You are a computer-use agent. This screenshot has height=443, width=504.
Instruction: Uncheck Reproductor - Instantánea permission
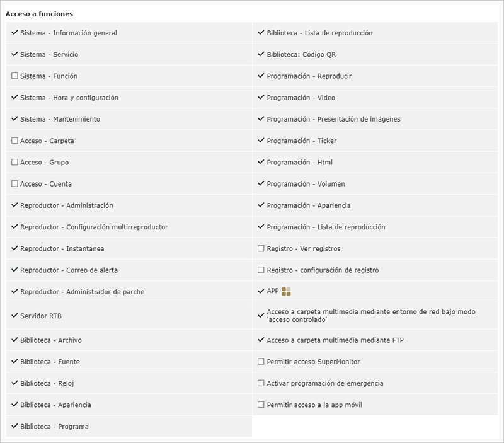[x=14, y=248]
